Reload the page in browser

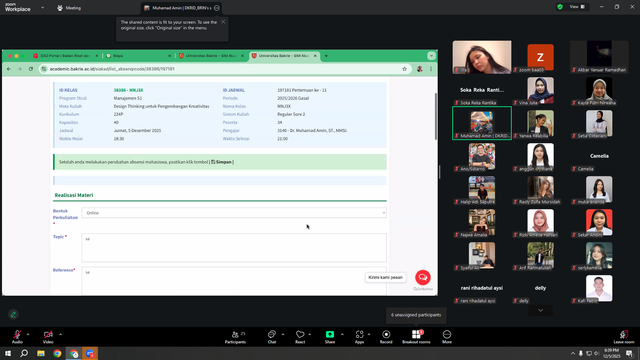[x=31, y=69]
